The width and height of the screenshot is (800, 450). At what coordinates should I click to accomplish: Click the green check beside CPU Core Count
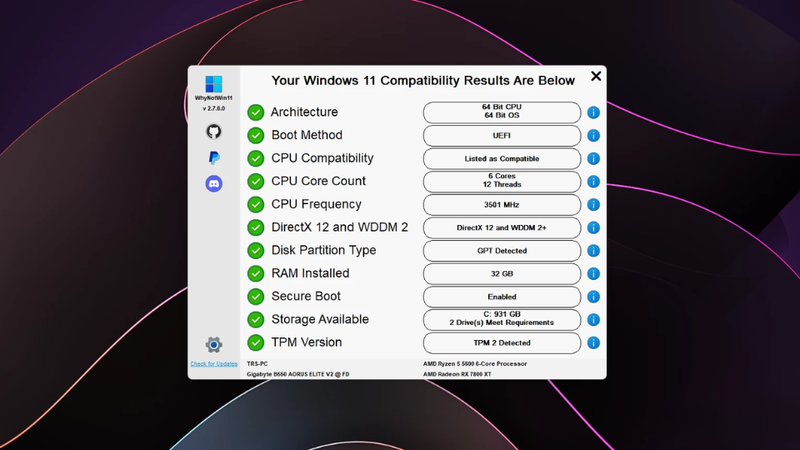pos(256,181)
